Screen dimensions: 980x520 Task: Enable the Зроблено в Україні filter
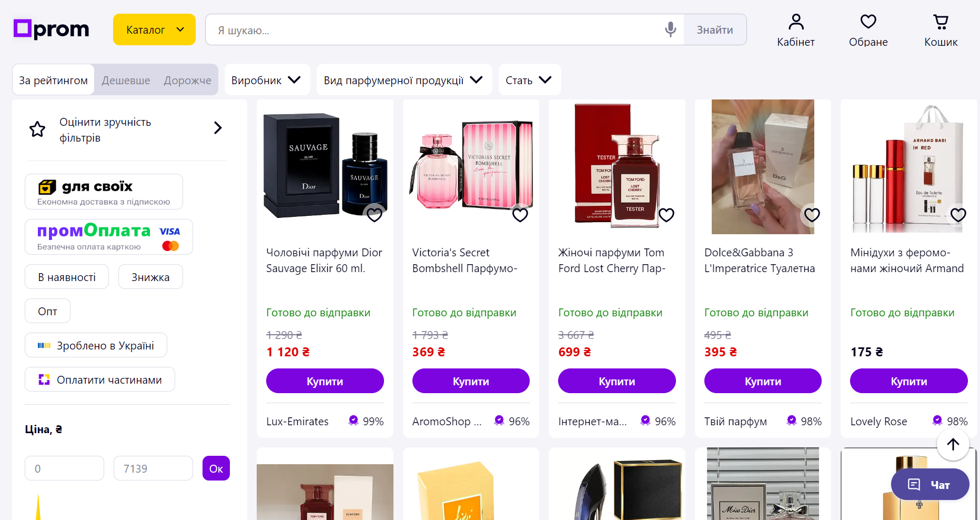[95, 345]
